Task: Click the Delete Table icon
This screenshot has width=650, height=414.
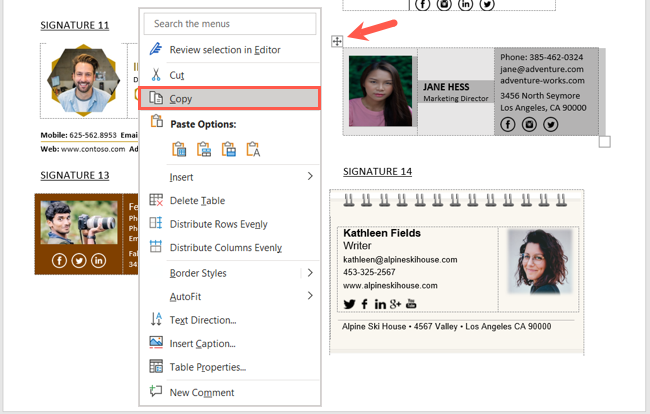Action: [156, 200]
